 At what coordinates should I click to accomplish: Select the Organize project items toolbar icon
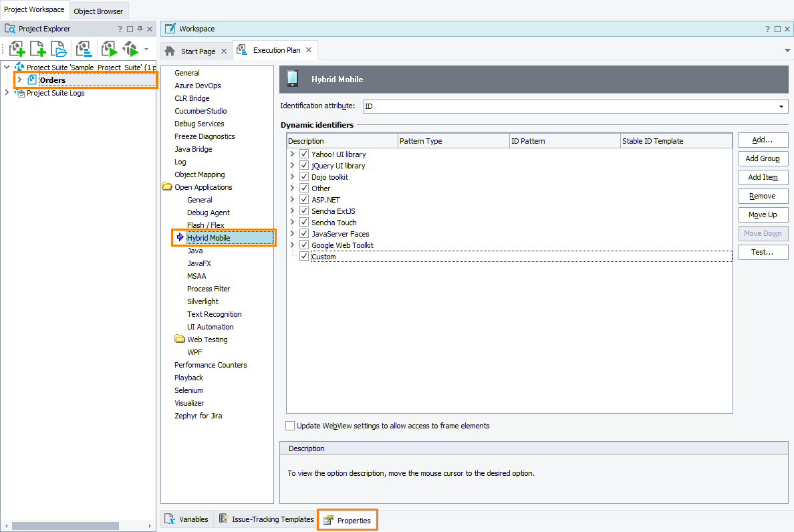click(84, 48)
